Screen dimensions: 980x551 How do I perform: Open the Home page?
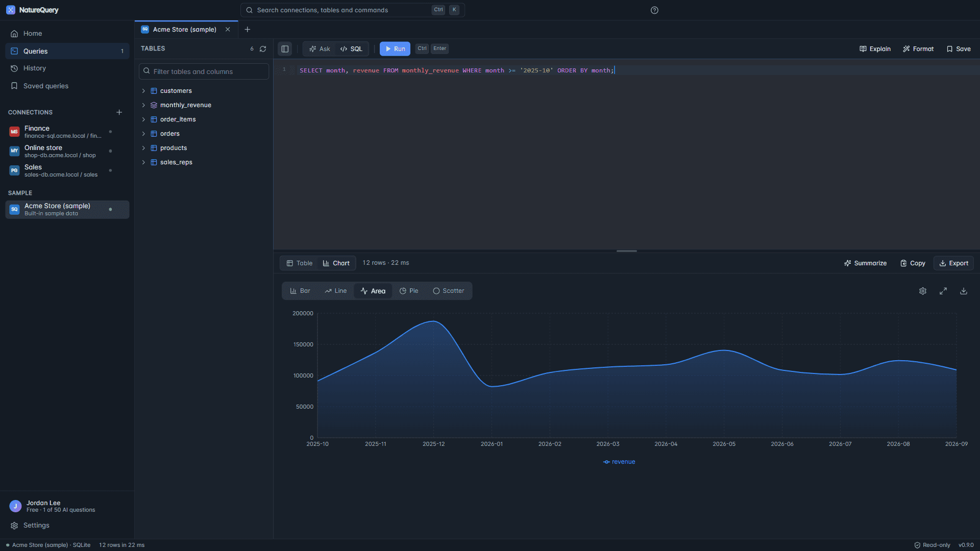67,34
